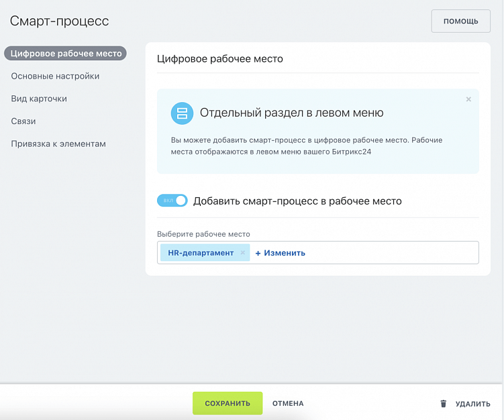Open Основные настройки section
This screenshot has height=420, width=504.
(x=55, y=76)
